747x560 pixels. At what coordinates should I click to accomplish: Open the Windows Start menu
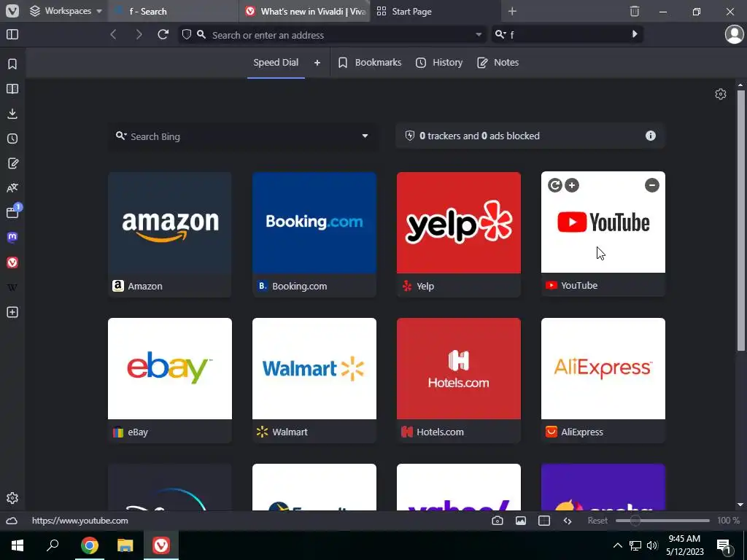click(18, 545)
